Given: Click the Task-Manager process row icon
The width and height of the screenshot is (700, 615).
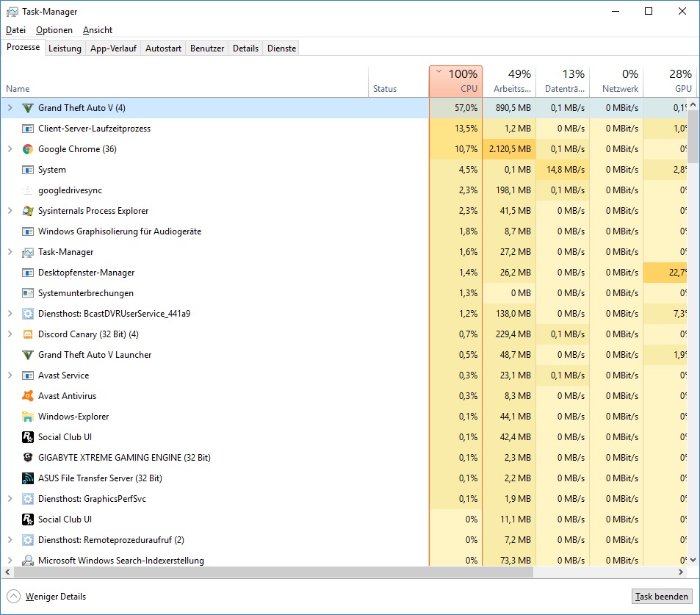Looking at the screenshot, I should [28, 252].
